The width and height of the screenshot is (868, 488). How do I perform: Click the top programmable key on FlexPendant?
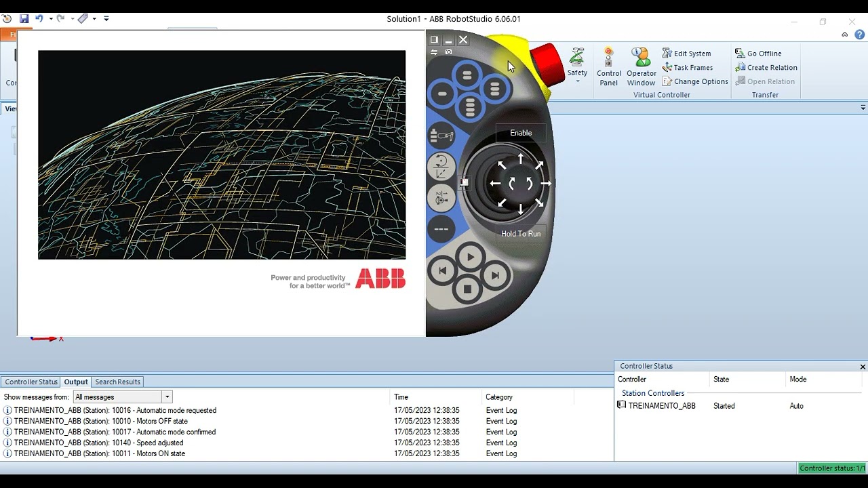coord(467,75)
